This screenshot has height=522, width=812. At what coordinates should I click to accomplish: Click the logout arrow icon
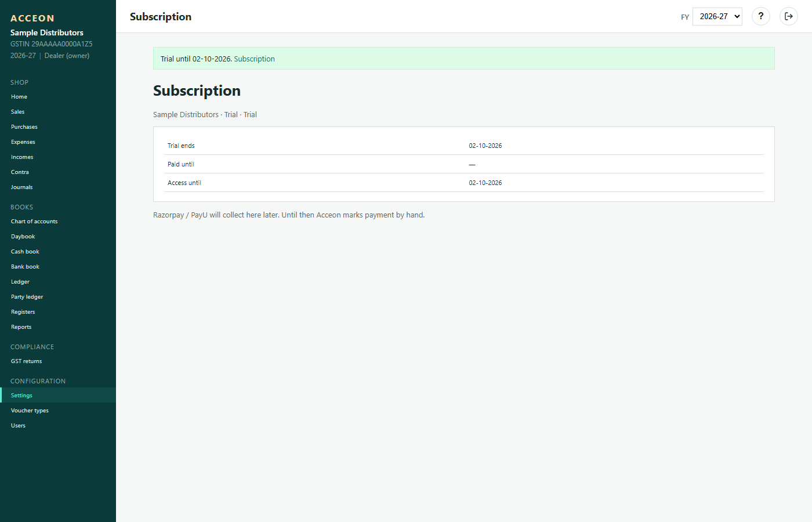789,16
